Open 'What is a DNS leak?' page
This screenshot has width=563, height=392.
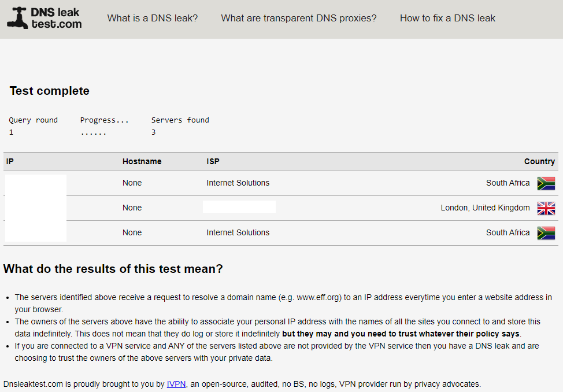(152, 18)
